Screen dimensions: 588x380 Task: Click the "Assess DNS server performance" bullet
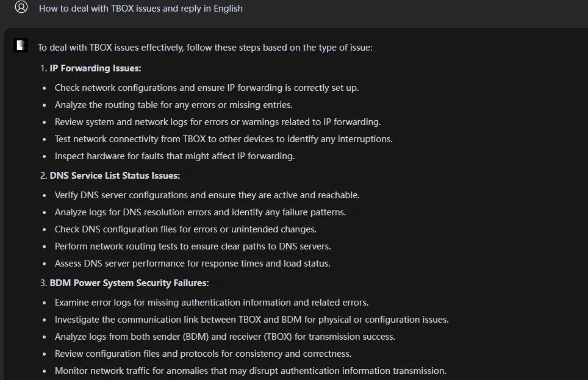coord(192,263)
